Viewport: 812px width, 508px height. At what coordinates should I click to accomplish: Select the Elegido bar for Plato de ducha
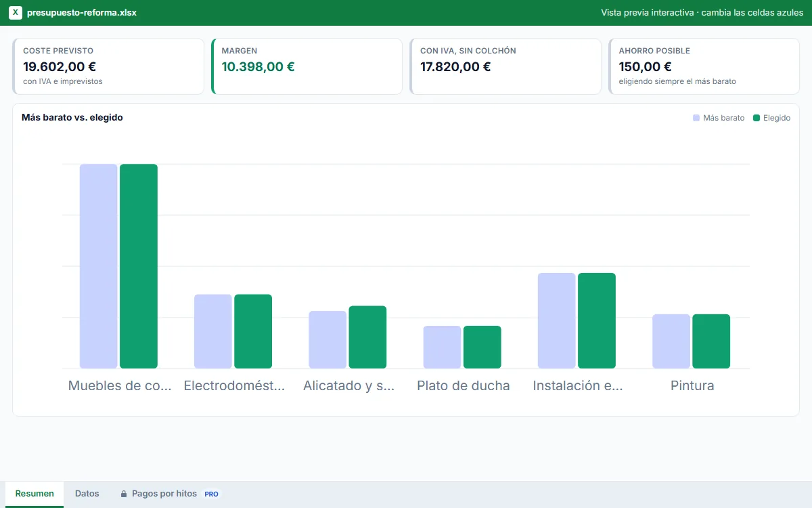482,347
